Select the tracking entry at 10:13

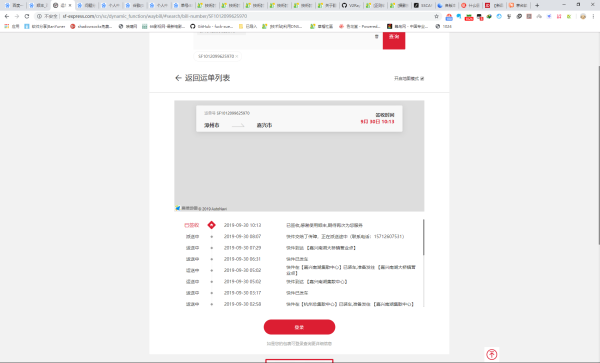click(x=299, y=225)
